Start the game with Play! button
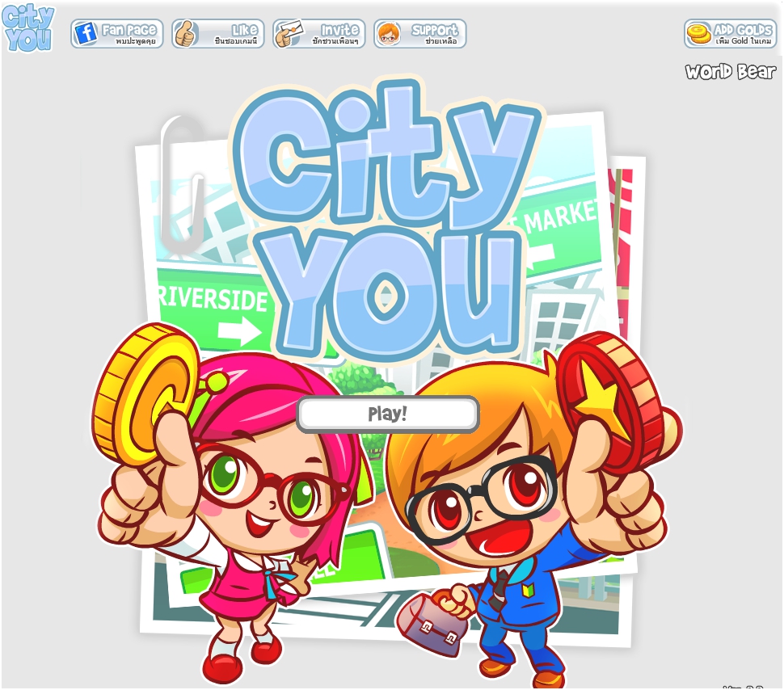 (388, 414)
